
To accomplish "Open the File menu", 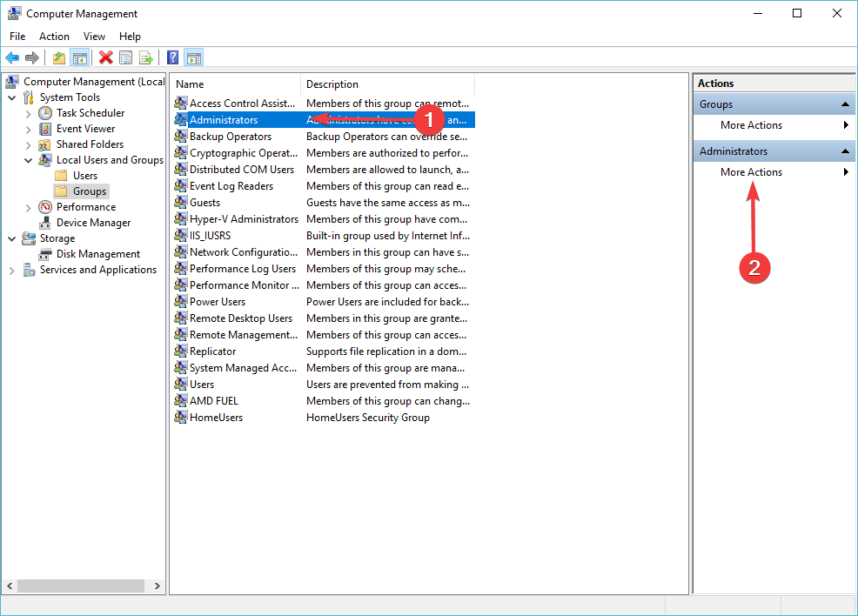I will 17,36.
